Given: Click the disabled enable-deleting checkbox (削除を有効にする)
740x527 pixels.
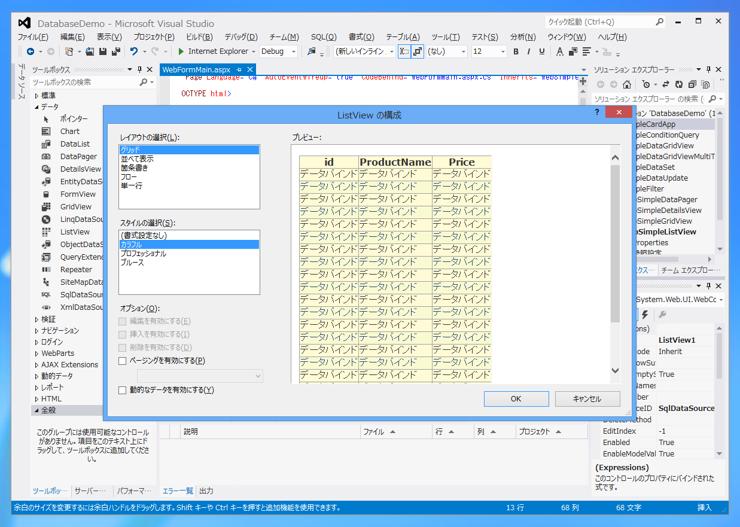Looking at the screenshot, I should pos(122,348).
